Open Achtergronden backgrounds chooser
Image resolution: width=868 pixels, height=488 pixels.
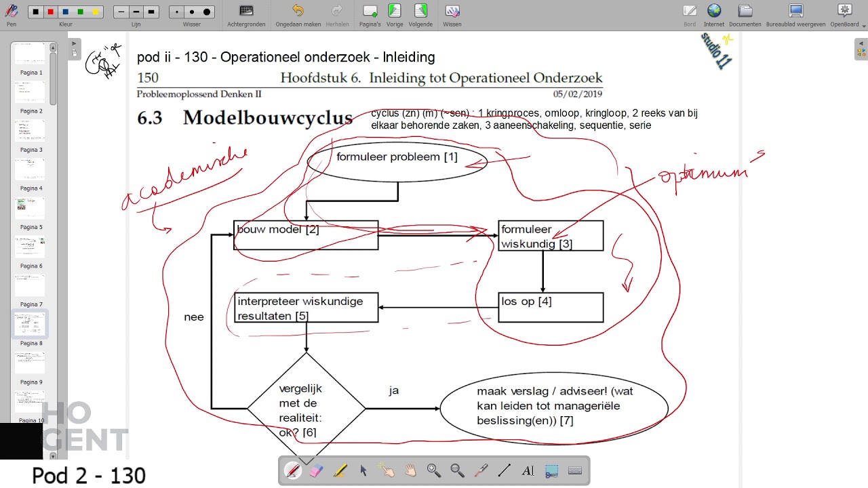246,15
